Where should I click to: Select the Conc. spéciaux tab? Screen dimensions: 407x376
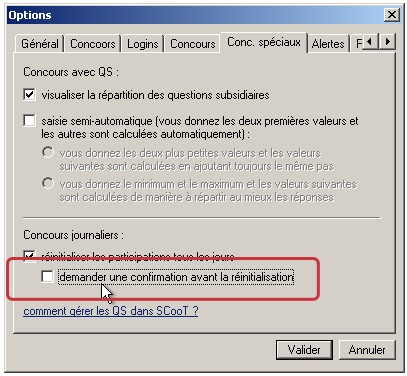click(x=264, y=42)
